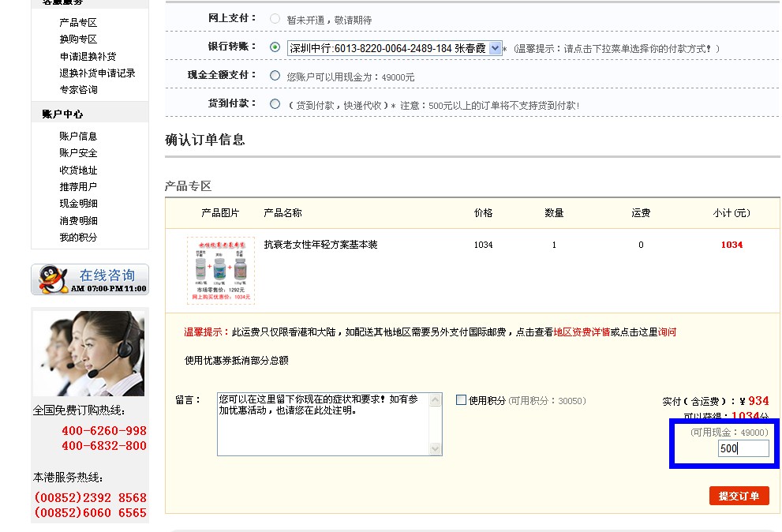Click the 提交订单 button
782x532 pixels.
point(739,496)
